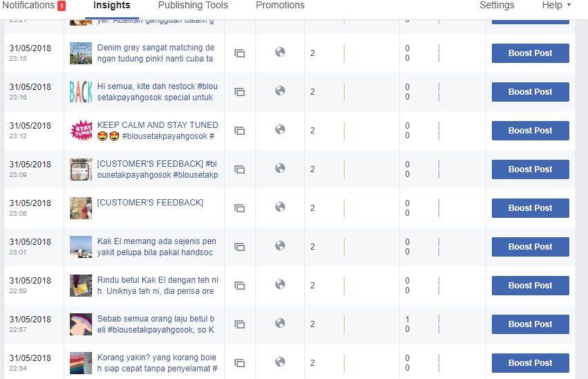Boost the 23:01 Kak El handsock post
Screen dimensions: 588x379
(531, 247)
